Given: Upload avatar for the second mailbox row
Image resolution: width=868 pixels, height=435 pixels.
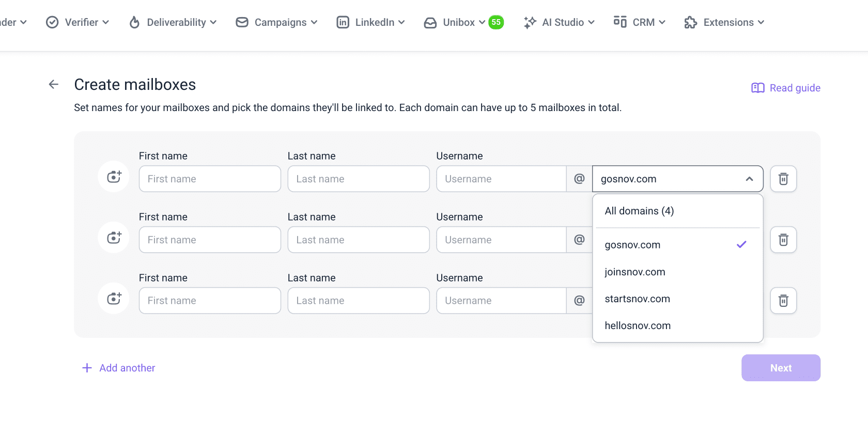Looking at the screenshot, I should tap(114, 238).
